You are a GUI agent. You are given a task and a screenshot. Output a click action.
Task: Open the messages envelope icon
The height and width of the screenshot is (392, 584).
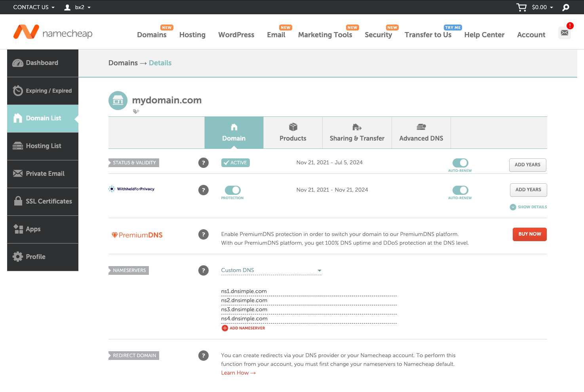(x=564, y=33)
